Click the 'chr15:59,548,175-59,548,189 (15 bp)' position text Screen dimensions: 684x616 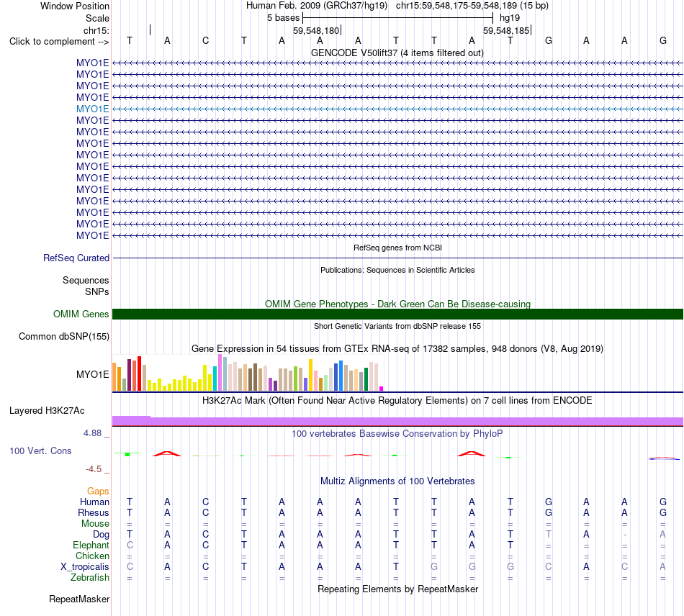472,6
